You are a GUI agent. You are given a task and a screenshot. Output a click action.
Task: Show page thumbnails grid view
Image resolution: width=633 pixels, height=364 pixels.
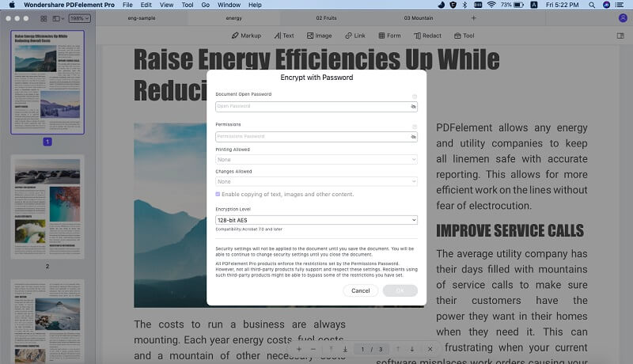click(x=44, y=18)
